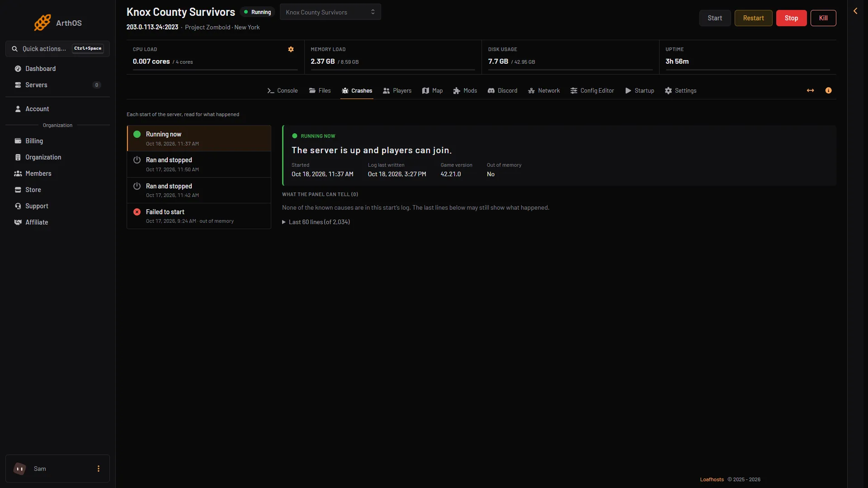Select Ran and stopped 11:42 AM entry
Viewport: 868px width, 488px height.
tap(199, 190)
